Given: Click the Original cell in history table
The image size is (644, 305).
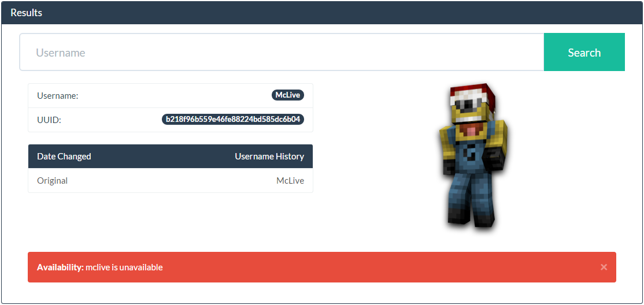Looking at the screenshot, I should coord(52,181).
